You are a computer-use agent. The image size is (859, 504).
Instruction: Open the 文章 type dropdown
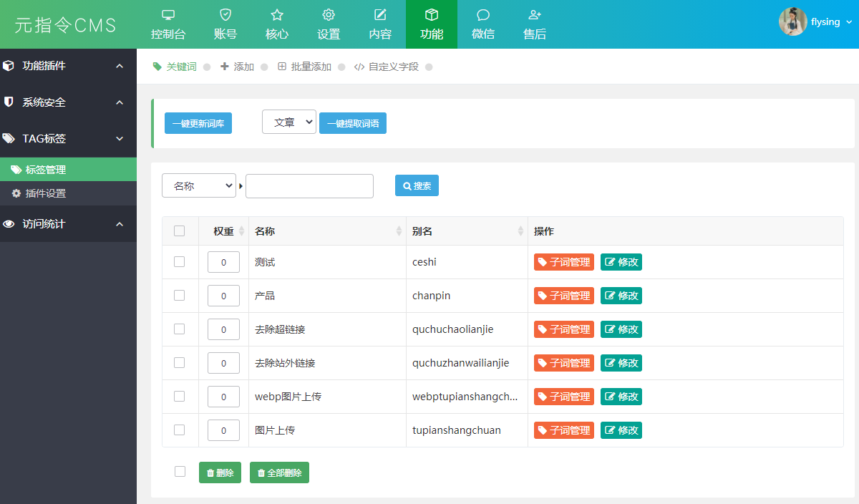pos(288,122)
